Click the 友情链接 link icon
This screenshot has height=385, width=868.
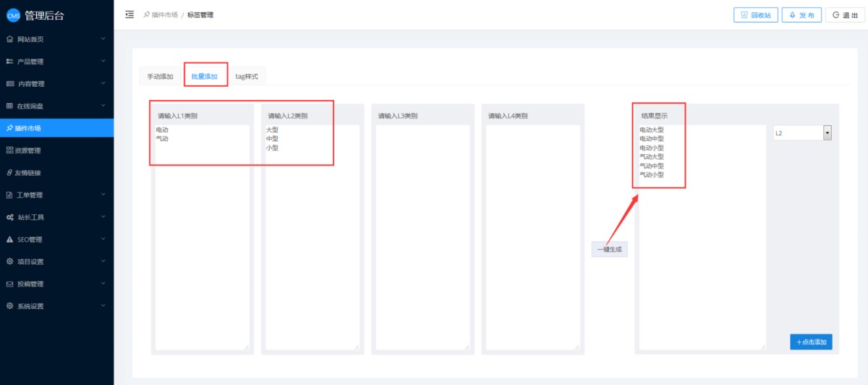(x=9, y=173)
